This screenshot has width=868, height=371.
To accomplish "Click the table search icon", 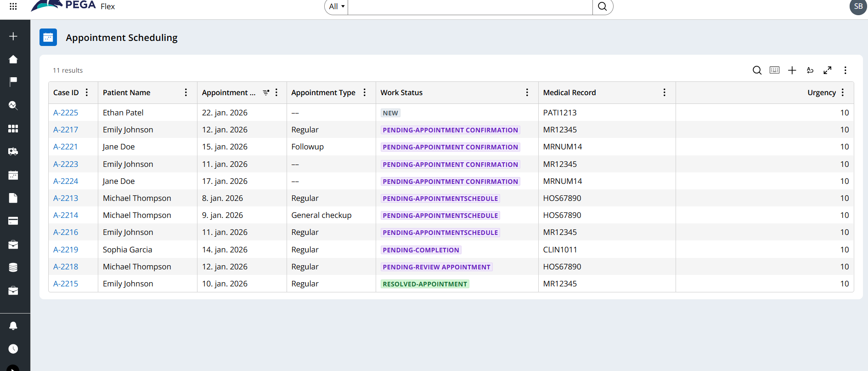I will pyautogui.click(x=757, y=70).
